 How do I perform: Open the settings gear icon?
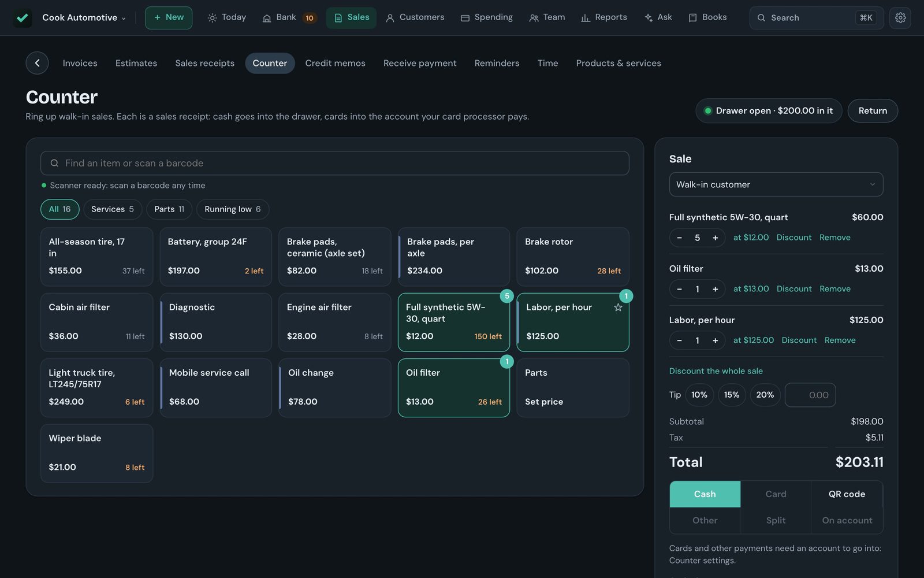click(x=900, y=18)
